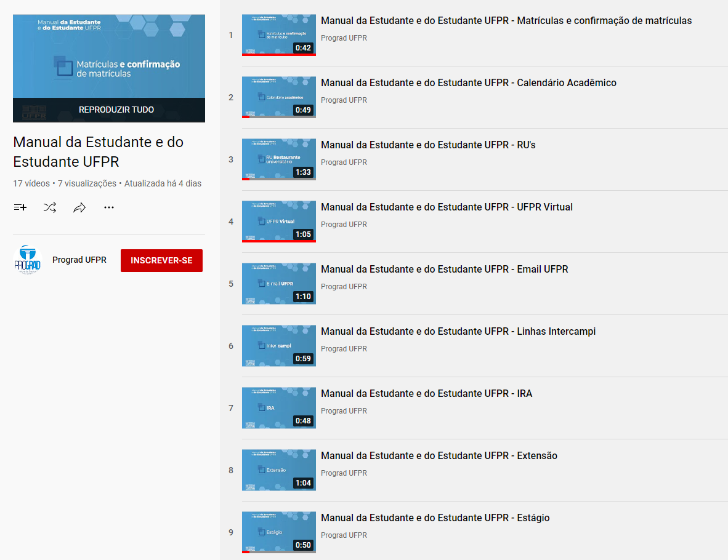Screen dimensions: 728x560
Task: Select the Estágio video title
Action: point(435,518)
